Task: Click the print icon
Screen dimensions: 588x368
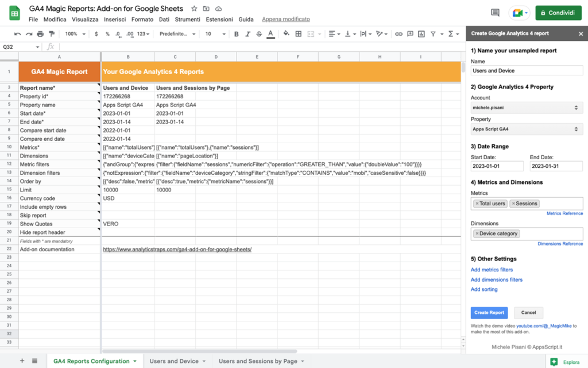Action: point(40,34)
